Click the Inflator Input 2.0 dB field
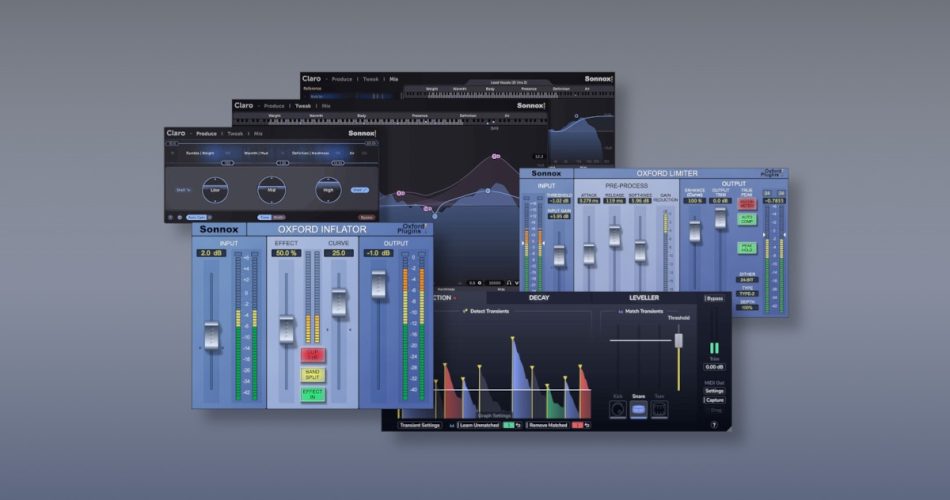 (x=211, y=253)
